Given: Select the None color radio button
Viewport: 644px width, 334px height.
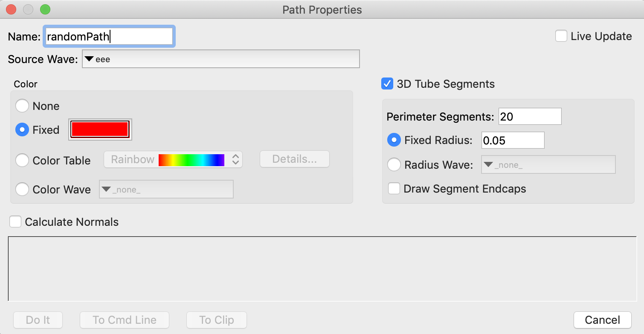Looking at the screenshot, I should [x=22, y=106].
